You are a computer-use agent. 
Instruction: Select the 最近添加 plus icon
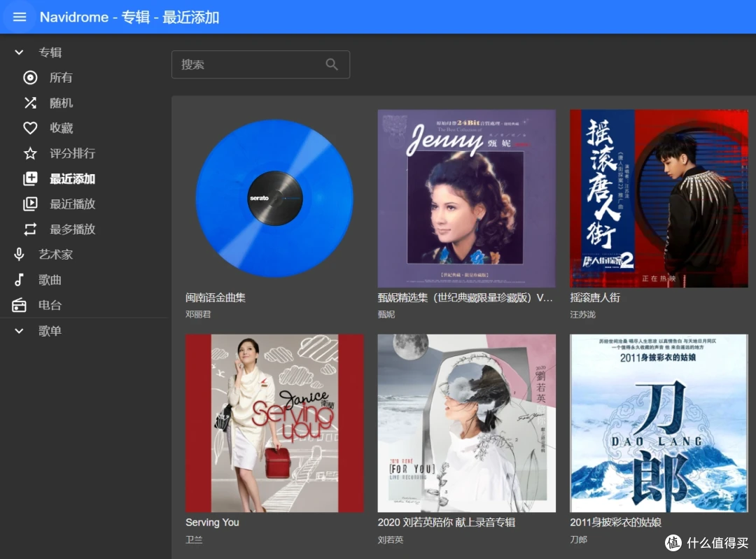[29, 178]
